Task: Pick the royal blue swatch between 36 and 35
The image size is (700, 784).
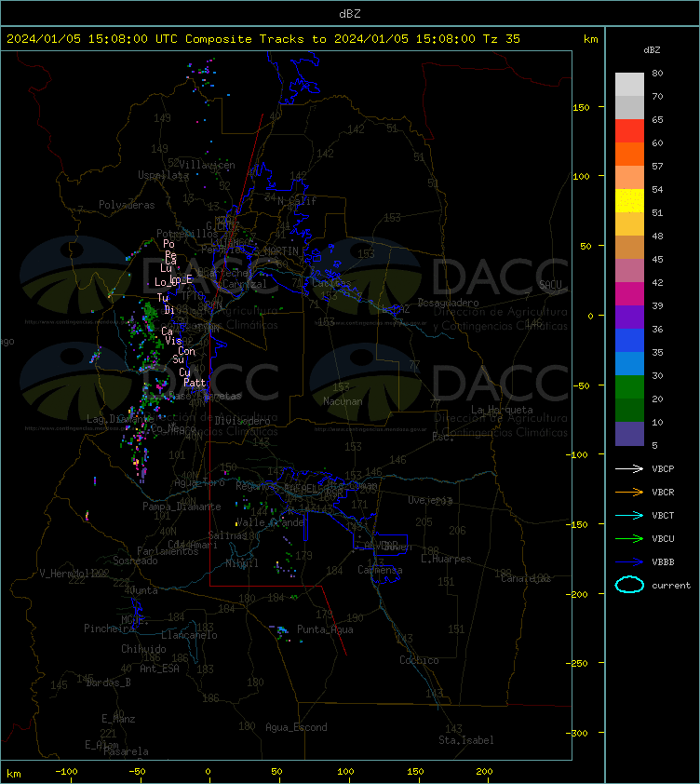Action: pyautogui.click(x=629, y=341)
